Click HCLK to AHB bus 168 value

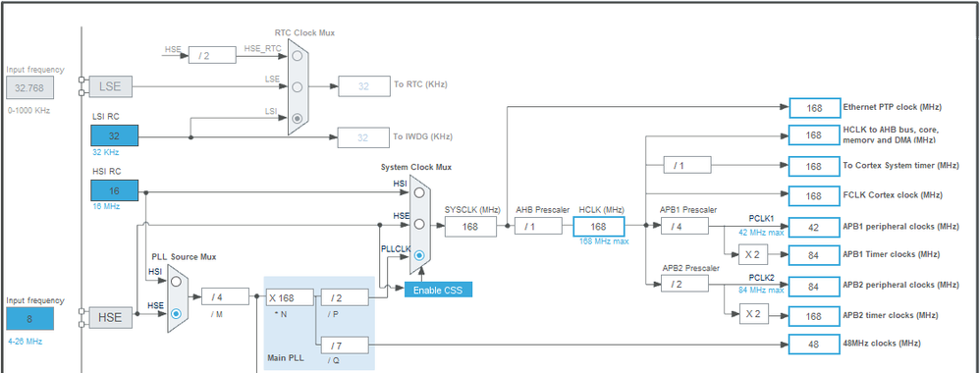(814, 134)
